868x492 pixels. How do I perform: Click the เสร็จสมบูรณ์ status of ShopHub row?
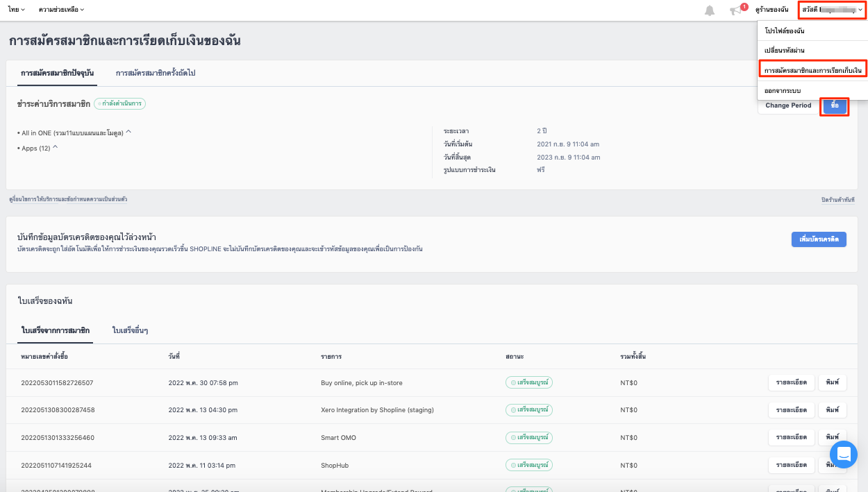point(529,465)
